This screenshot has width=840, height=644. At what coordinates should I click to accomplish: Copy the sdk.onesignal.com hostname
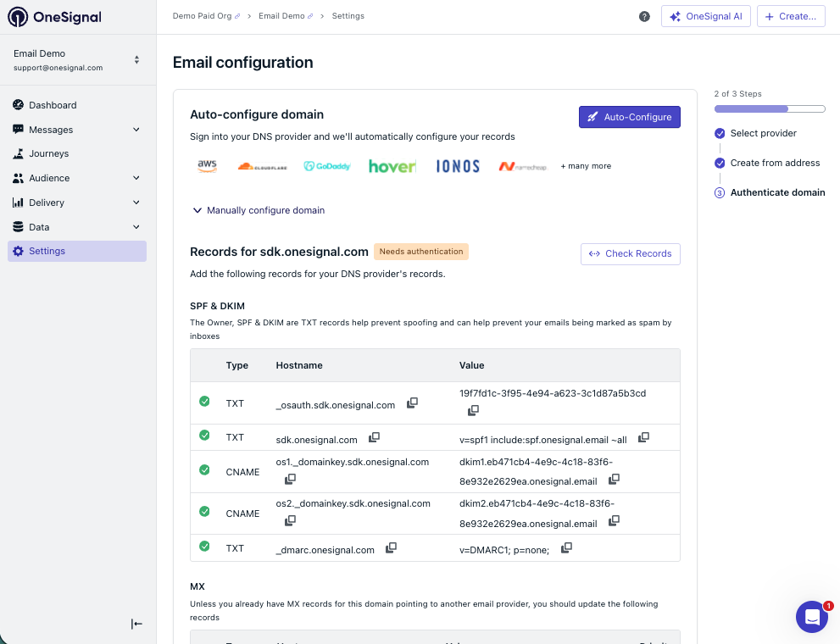374,437
